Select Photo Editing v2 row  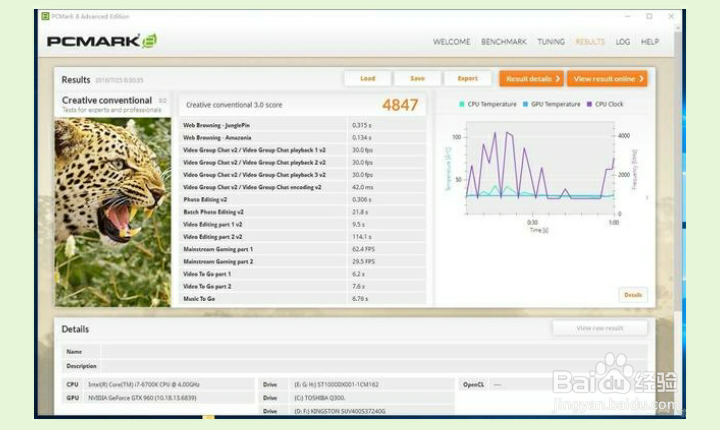tap(302, 199)
